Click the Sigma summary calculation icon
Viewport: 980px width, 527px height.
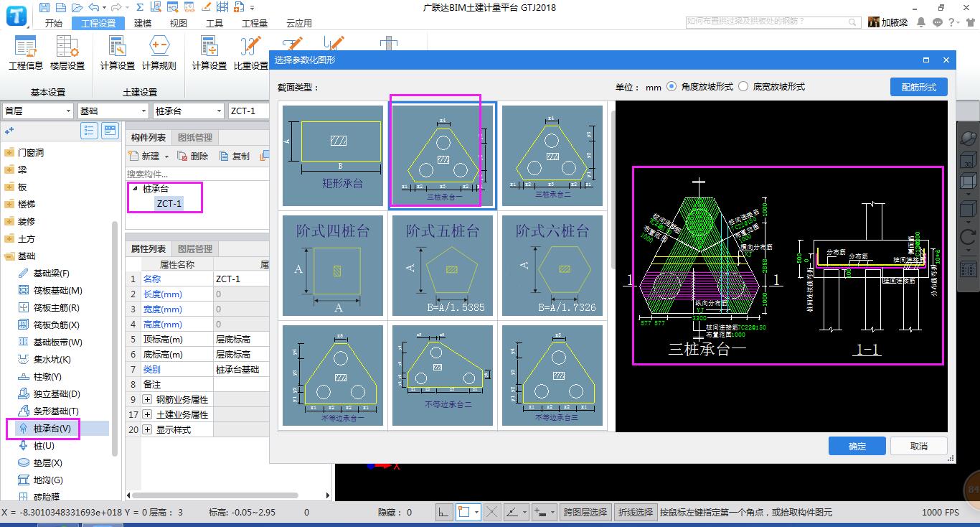click(139, 8)
